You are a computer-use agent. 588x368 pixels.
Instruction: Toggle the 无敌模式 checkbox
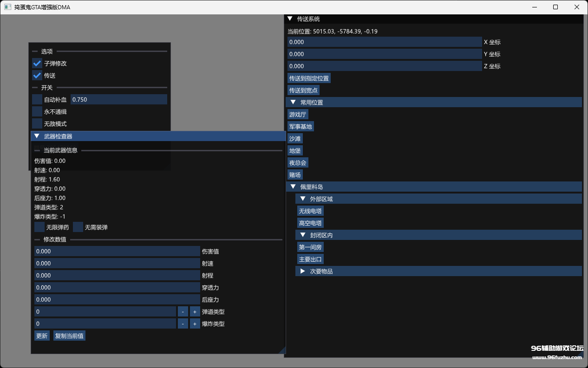pos(37,123)
